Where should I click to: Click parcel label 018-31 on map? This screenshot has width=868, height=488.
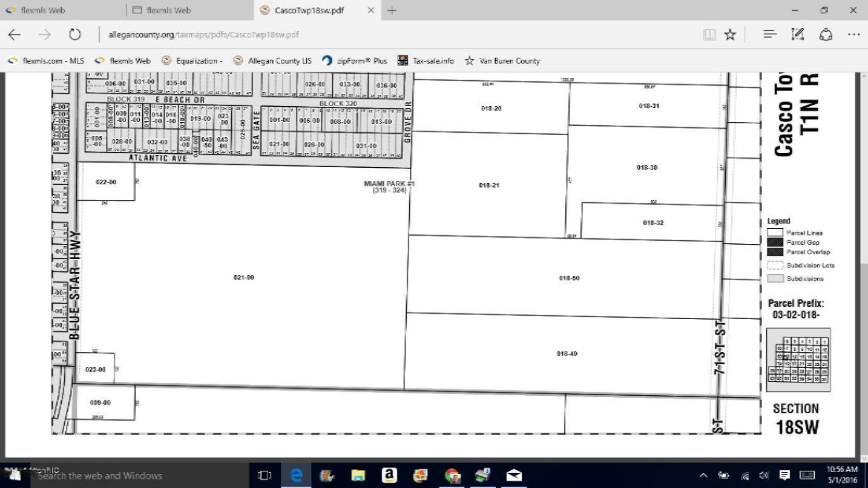point(649,106)
